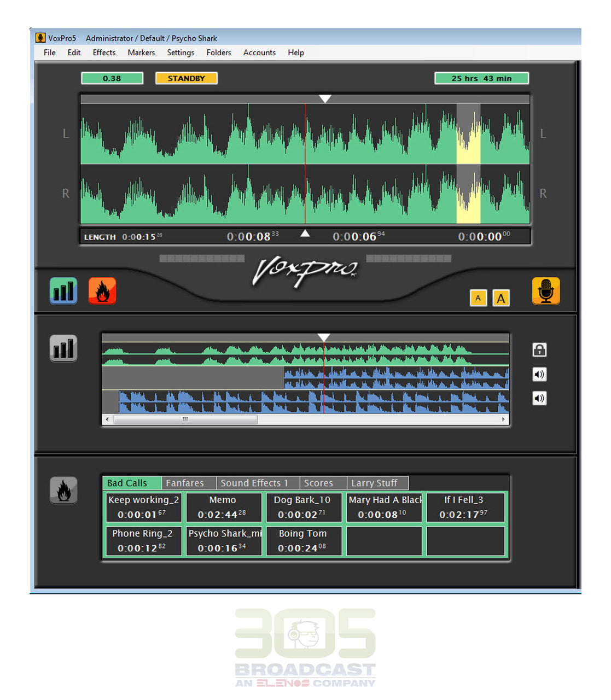Click the multitrack horizontal scrollbar thumb
This screenshot has width=611, height=700.
pyautogui.click(x=185, y=419)
